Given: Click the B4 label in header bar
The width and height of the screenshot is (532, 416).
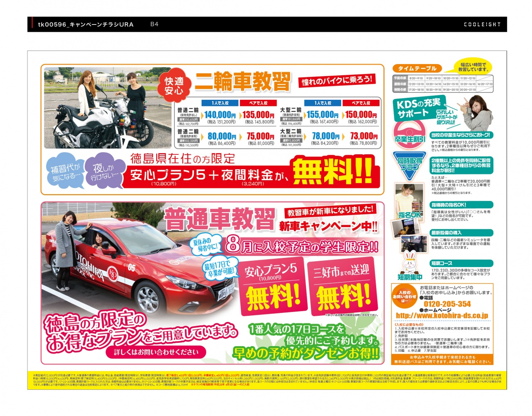Looking at the screenshot, I should [154, 24].
